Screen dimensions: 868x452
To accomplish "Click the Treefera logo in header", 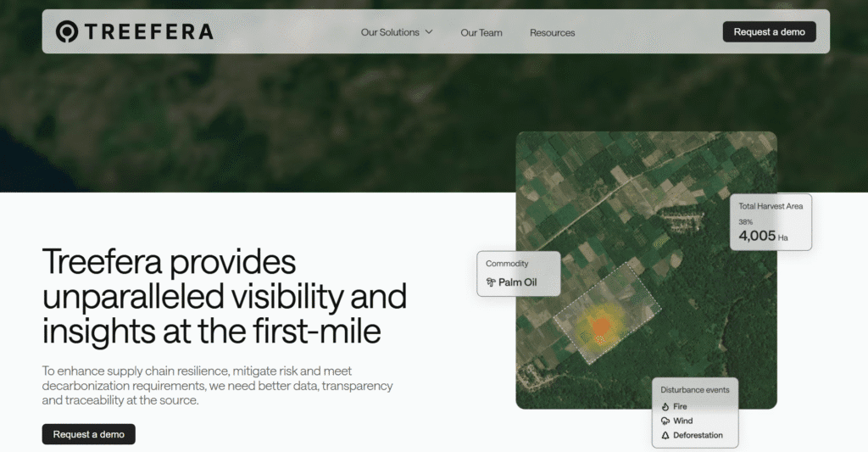I will (x=135, y=31).
